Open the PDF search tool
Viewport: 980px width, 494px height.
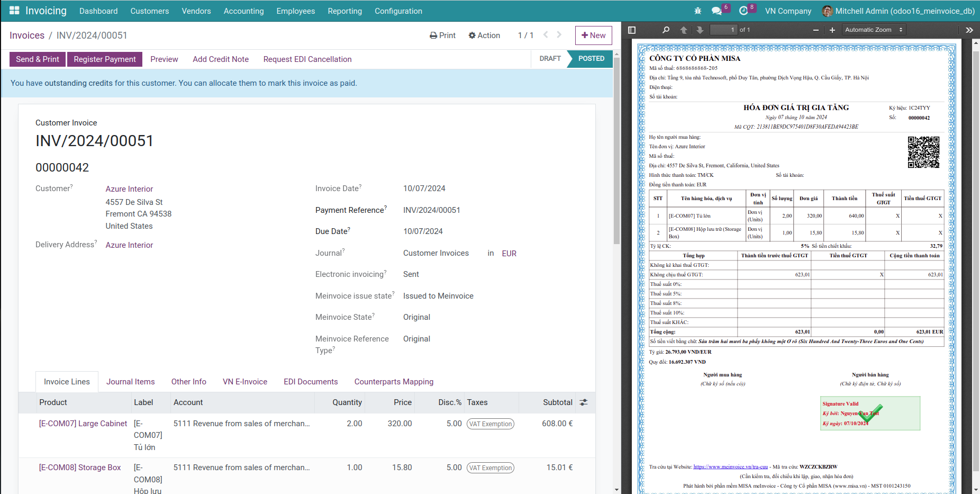[x=666, y=30]
